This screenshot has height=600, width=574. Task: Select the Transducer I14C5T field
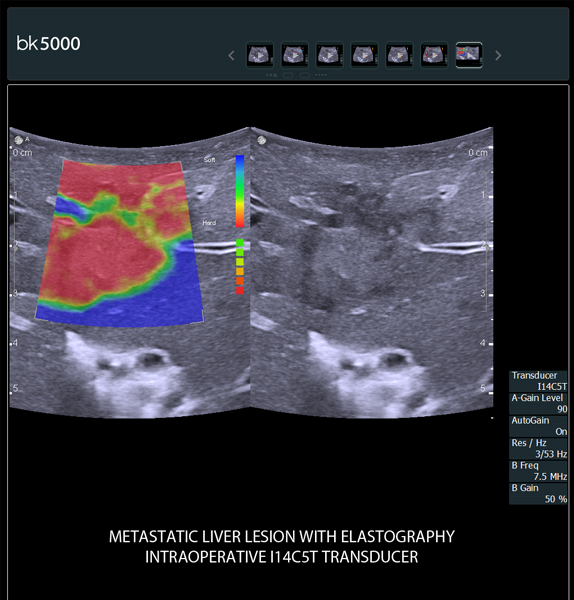(x=538, y=381)
